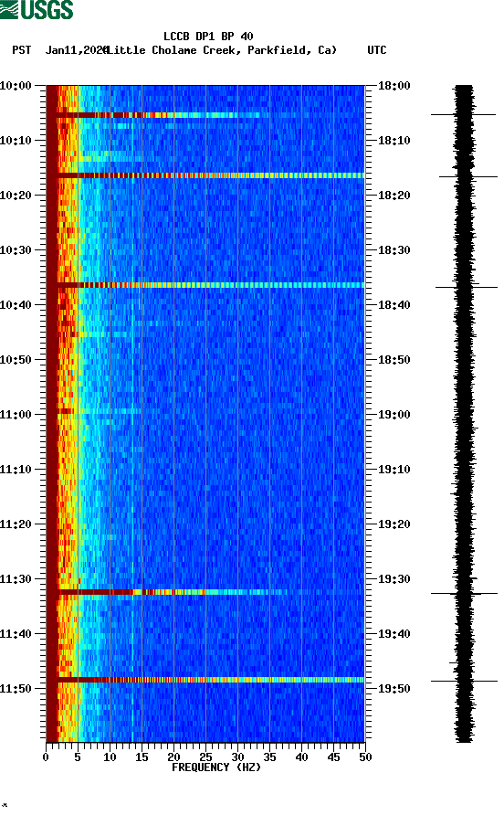Click the '19:50' UTC time label
Screen dimensions: 504x815
coord(394,689)
